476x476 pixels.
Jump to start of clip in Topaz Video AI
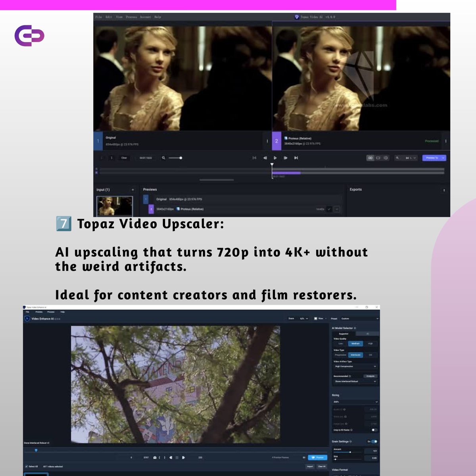pos(254,158)
